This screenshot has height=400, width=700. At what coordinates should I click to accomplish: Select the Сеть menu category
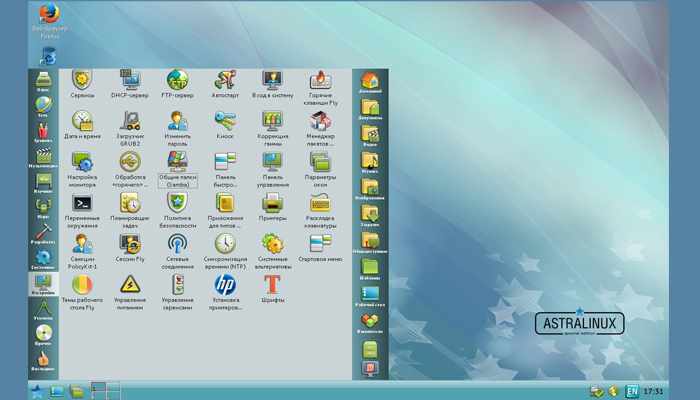43,107
